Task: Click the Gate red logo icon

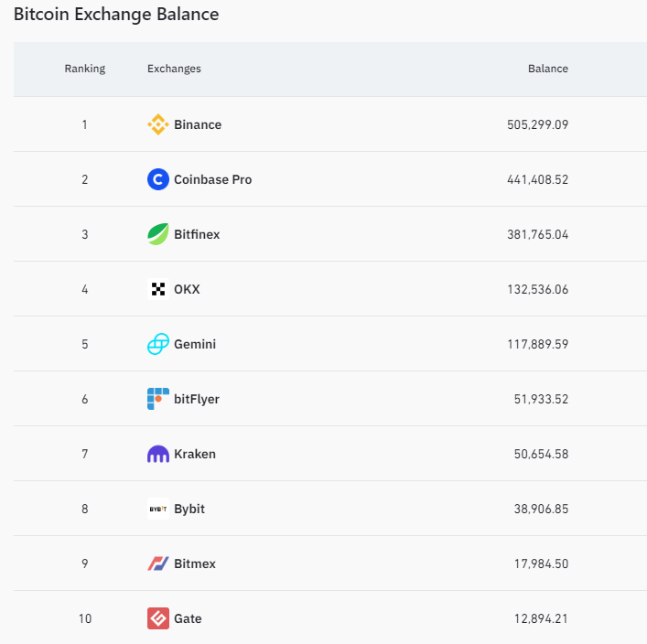Action: tap(158, 618)
